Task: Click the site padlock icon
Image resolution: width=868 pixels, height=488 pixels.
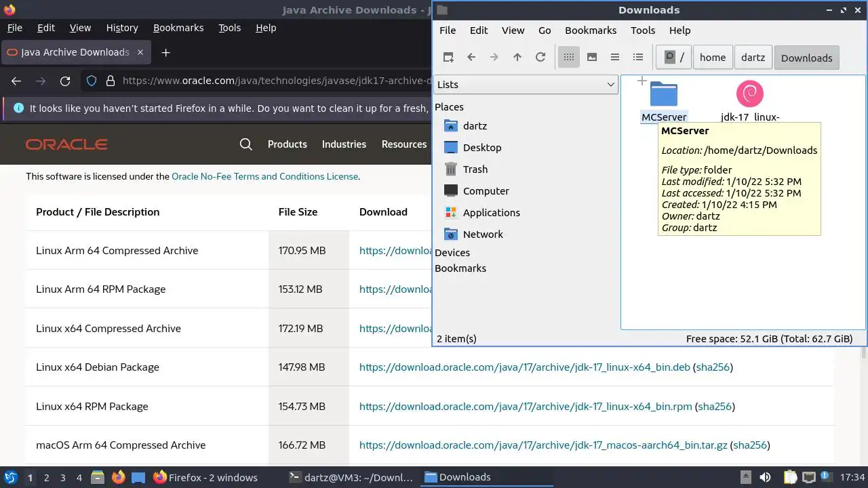Action: [x=111, y=81]
